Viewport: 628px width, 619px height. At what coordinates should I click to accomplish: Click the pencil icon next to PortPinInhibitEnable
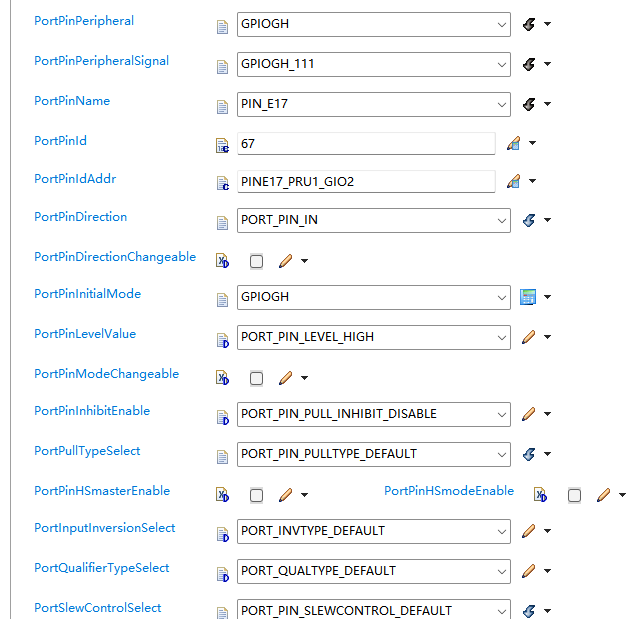[529, 414]
